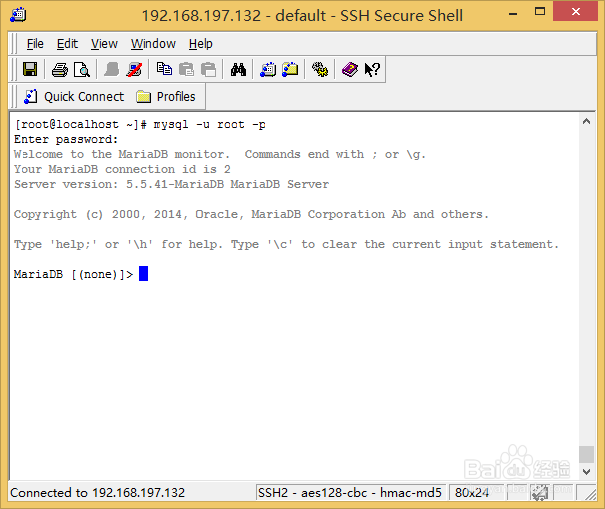Click the 'mysql -u root -p' command line
Screen dimensions: 605x509
210,125
